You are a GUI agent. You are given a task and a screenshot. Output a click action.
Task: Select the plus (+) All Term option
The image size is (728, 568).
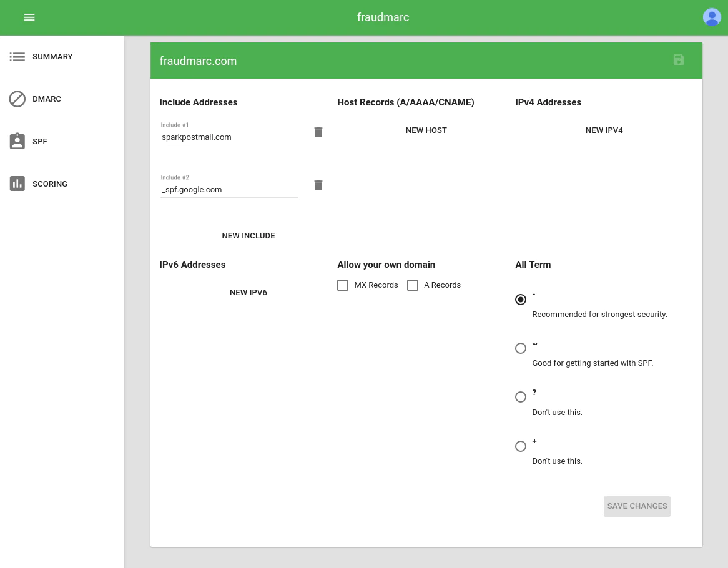click(521, 446)
